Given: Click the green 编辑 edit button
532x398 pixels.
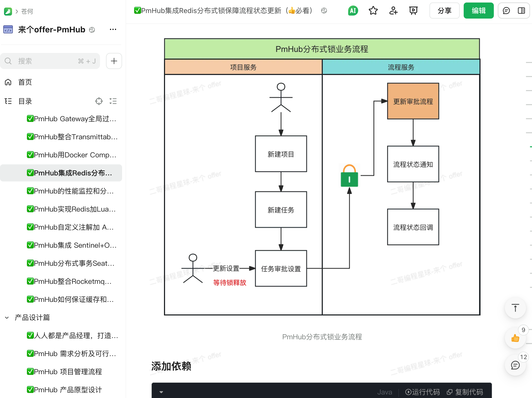Looking at the screenshot, I should coord(478,11).
